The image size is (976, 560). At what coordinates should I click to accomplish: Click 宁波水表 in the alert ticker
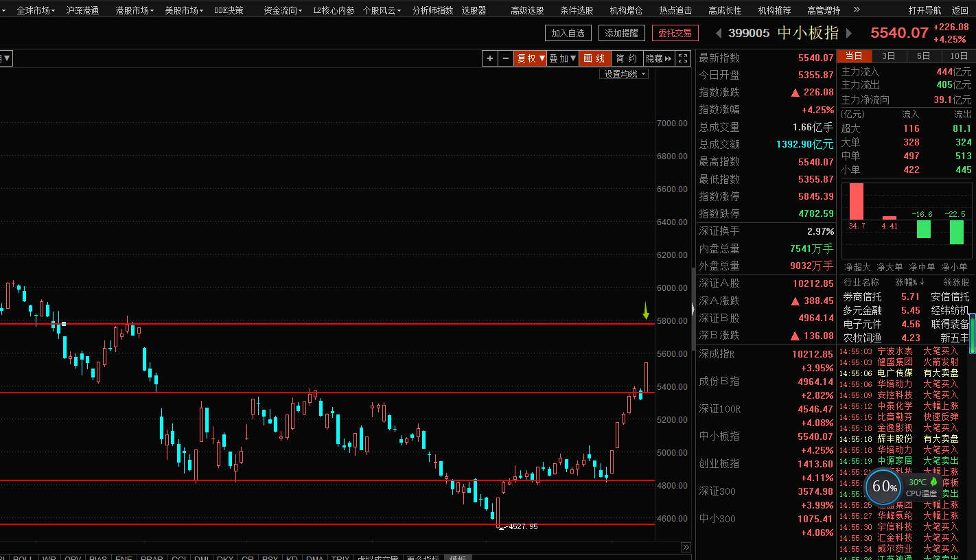895,351
